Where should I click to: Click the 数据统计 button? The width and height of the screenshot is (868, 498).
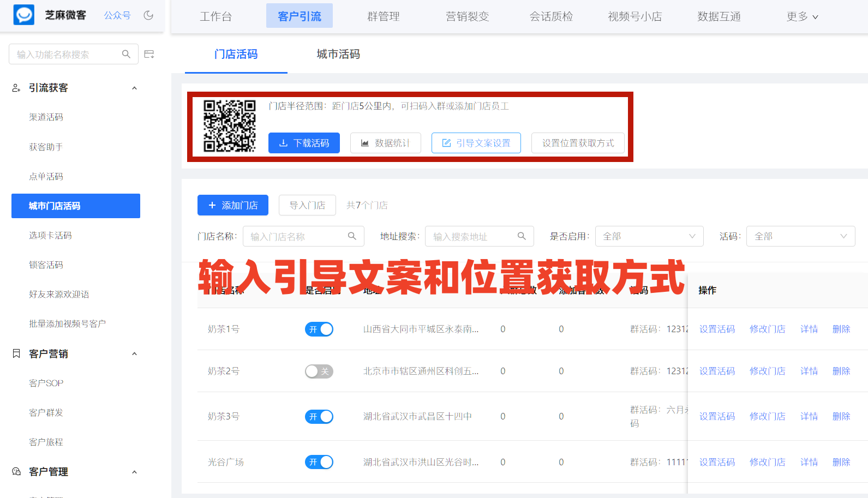click(x=386, y=143)
